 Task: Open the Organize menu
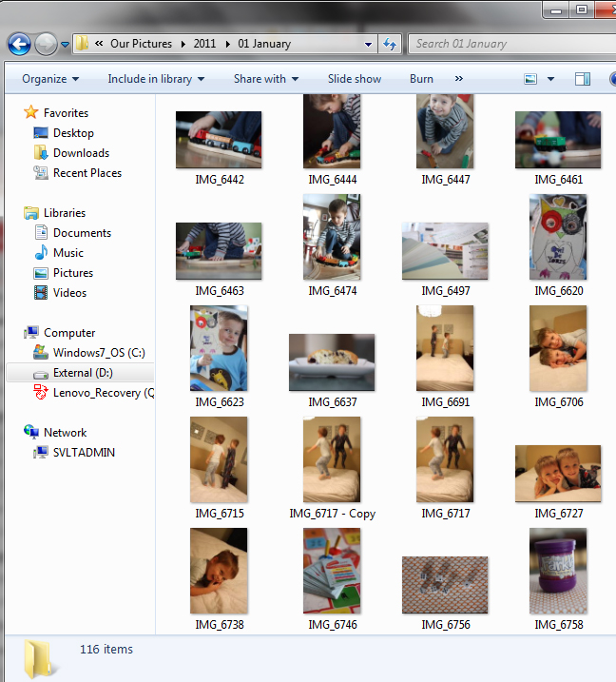click(x=50, y=79)
